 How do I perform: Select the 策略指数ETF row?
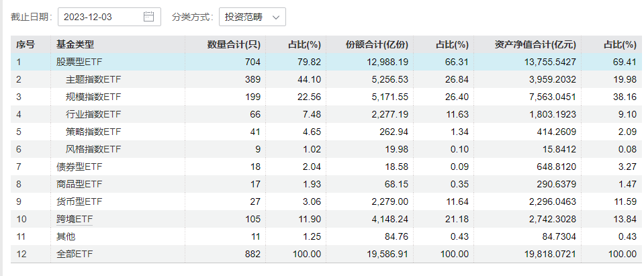coord(93,132)
